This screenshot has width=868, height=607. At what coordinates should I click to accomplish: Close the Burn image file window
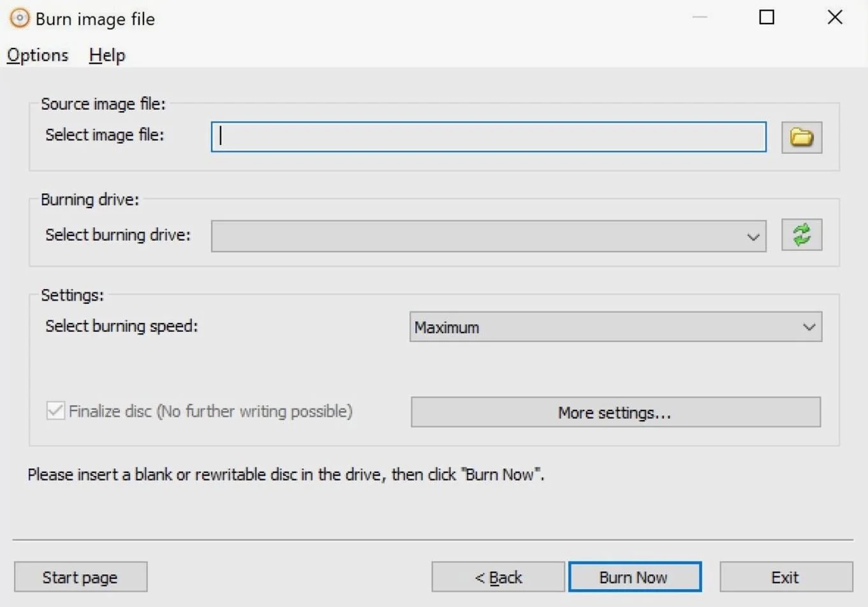[835, 17]
